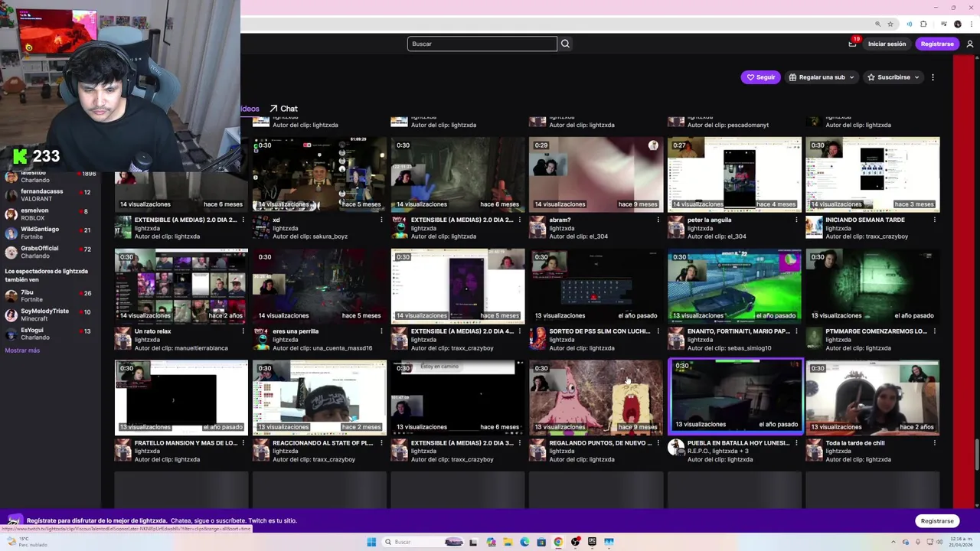980x551 pixels.
Task: Expand the 'Regalar una sub' dropdown arrow
Action: tap(851, 77)
